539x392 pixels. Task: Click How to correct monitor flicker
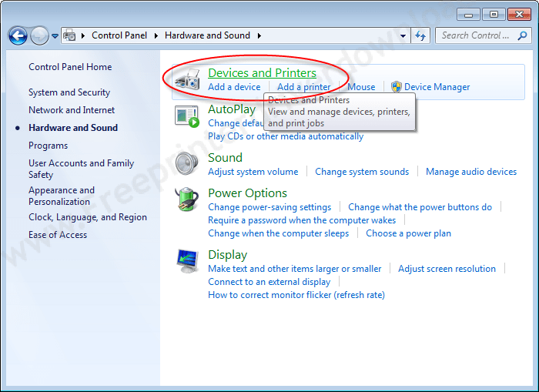[x=296, y=295]
